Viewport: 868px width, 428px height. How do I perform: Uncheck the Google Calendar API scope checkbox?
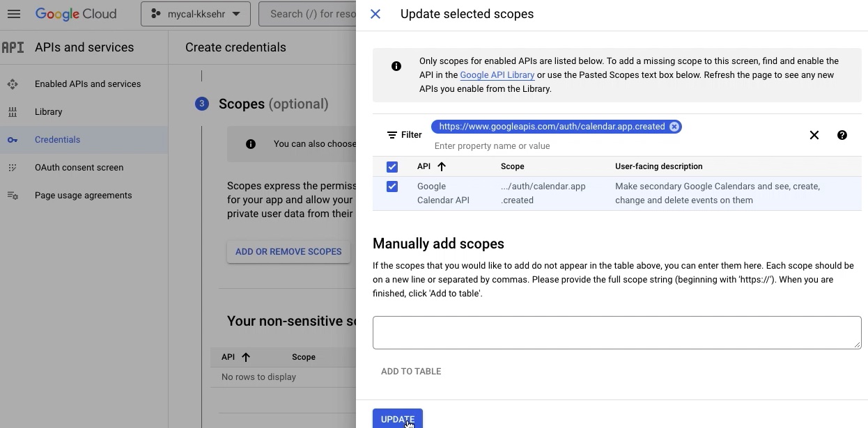point(392,187)
